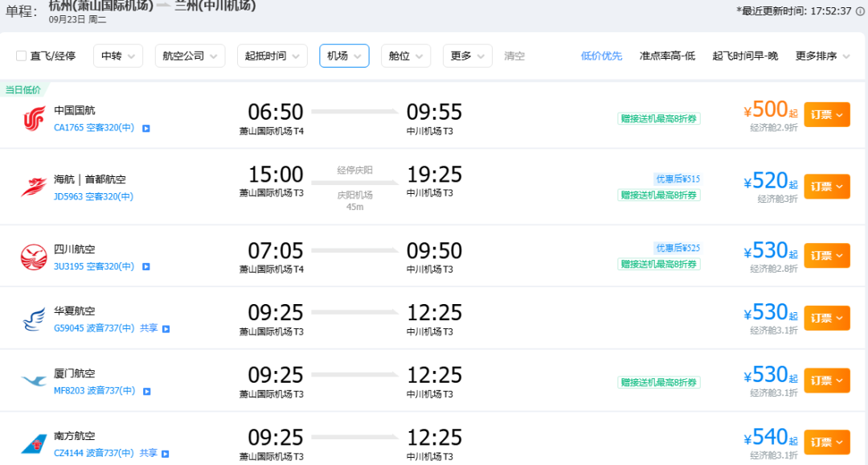This screenshot has width=868, height=465.
Task: Click info icon beside update time
Action: [860, 11]
